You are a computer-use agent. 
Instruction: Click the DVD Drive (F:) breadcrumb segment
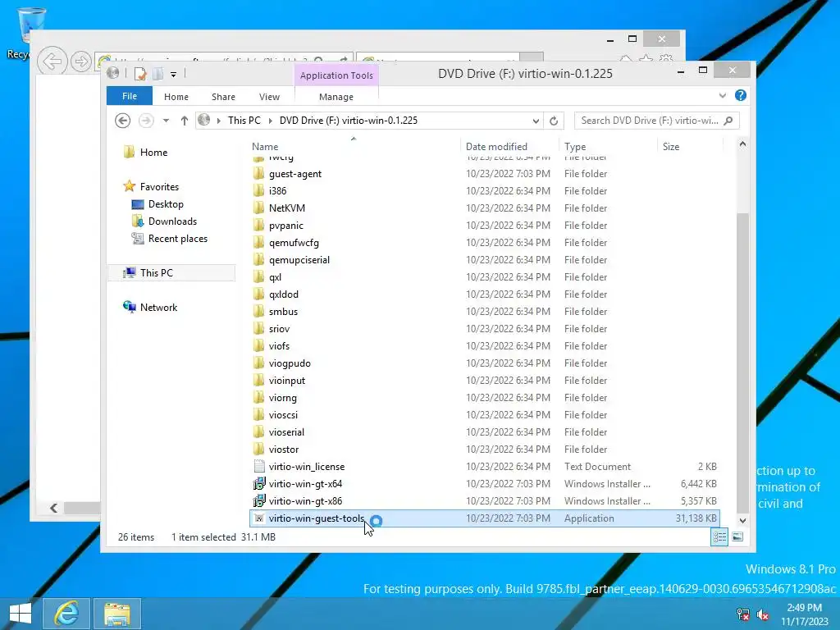348,121
